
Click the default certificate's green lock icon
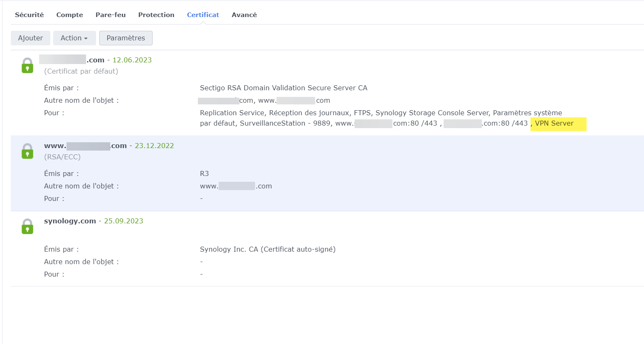(27, 66)
